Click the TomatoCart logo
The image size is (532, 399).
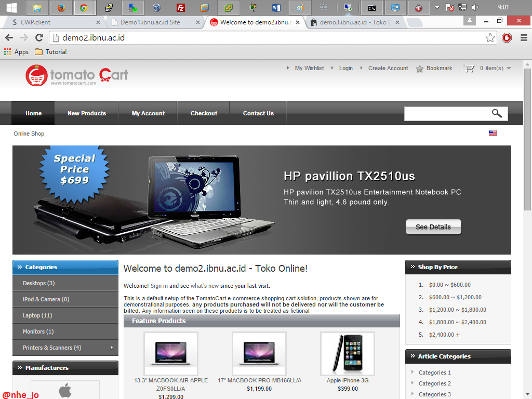tap(77, 75)
